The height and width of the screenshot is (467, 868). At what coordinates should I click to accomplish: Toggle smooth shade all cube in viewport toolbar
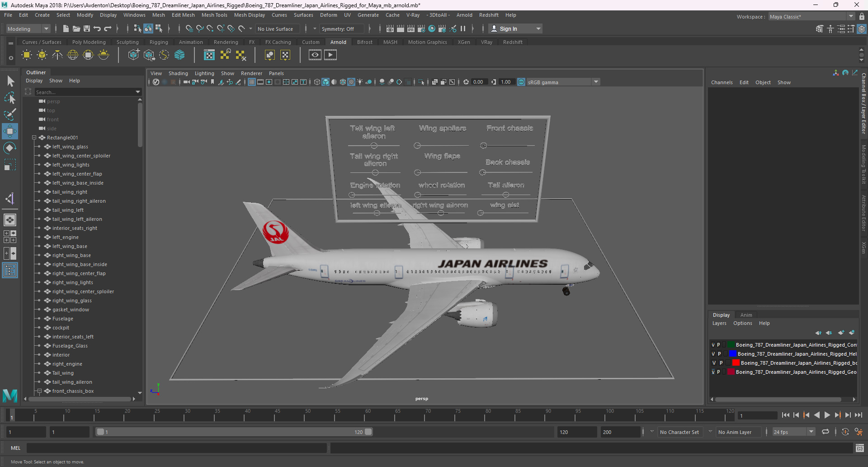coord(325,82)
